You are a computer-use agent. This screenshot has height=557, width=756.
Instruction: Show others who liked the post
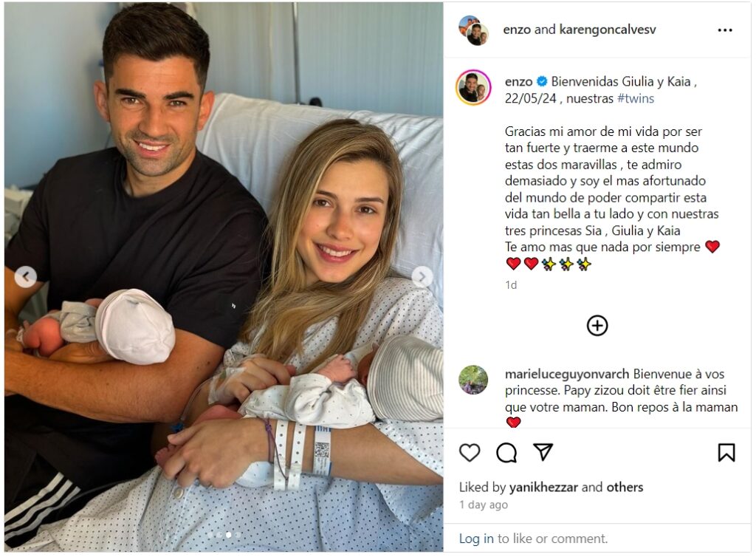[625, 488]
